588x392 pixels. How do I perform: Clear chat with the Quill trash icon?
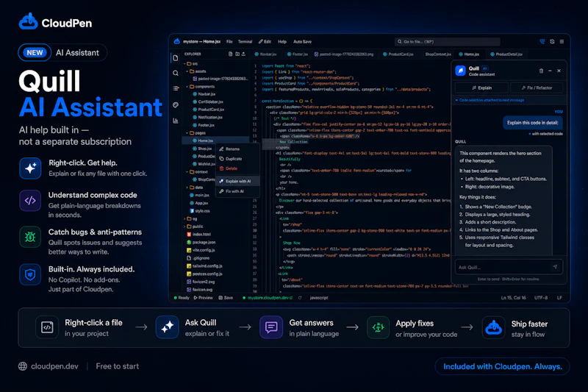tap(541, 71)
